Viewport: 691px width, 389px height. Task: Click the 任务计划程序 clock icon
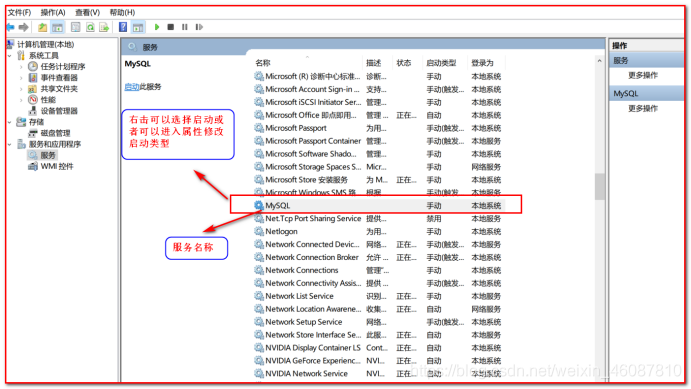33,67
